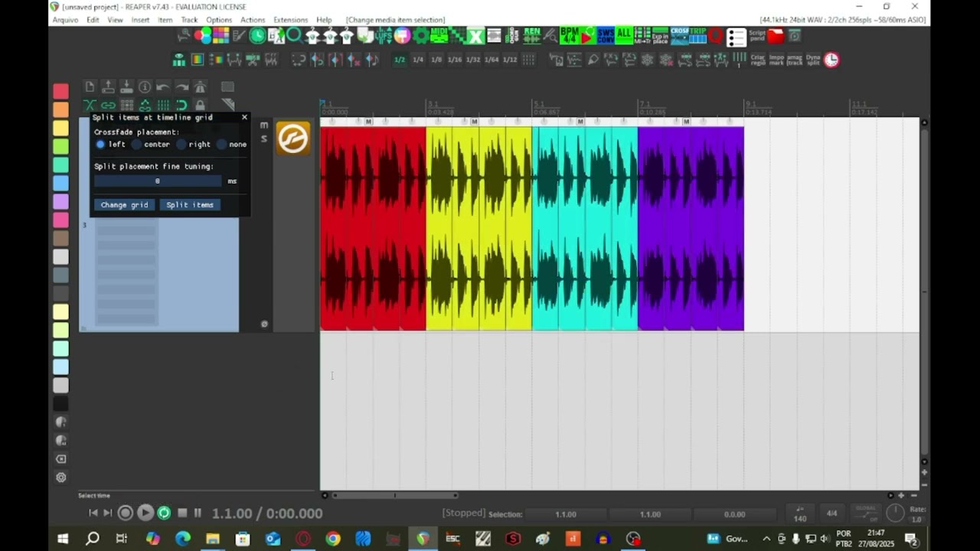Click the transport record button
Image resolution: width=980 pixels, height=551 pixels.
126,513
